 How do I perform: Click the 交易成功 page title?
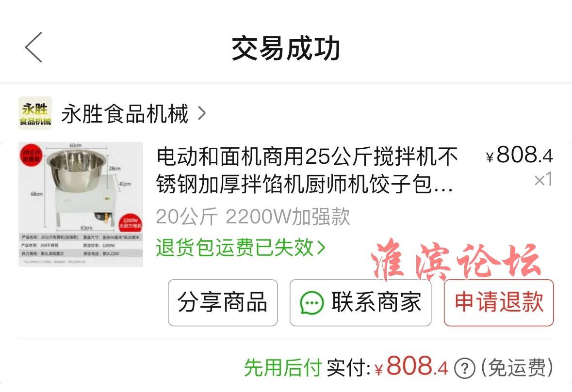(286, 47)
